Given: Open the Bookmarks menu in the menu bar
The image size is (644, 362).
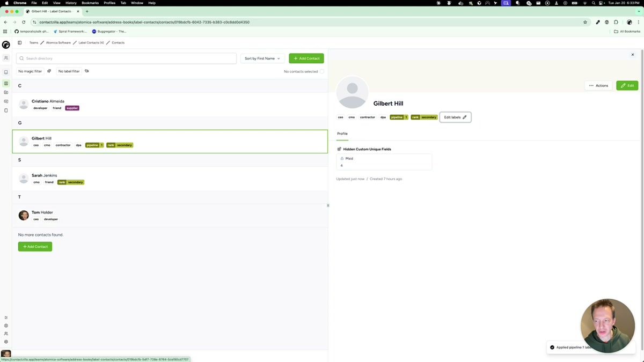Looking at the screenshot, I should click(89, 3).
